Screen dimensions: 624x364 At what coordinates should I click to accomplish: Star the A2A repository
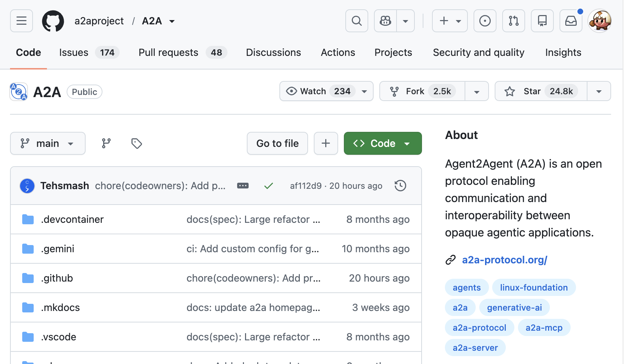tap(541, 91)
